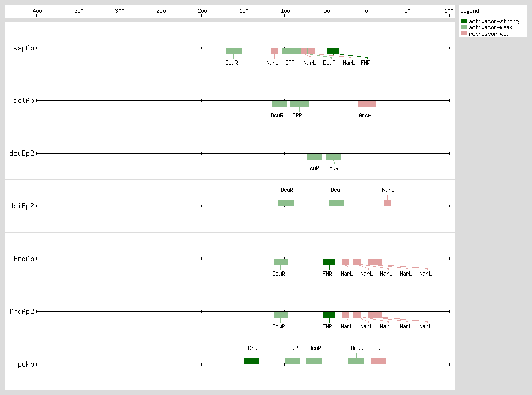Click the FNR label under frdAp

(x=327, y=274)
